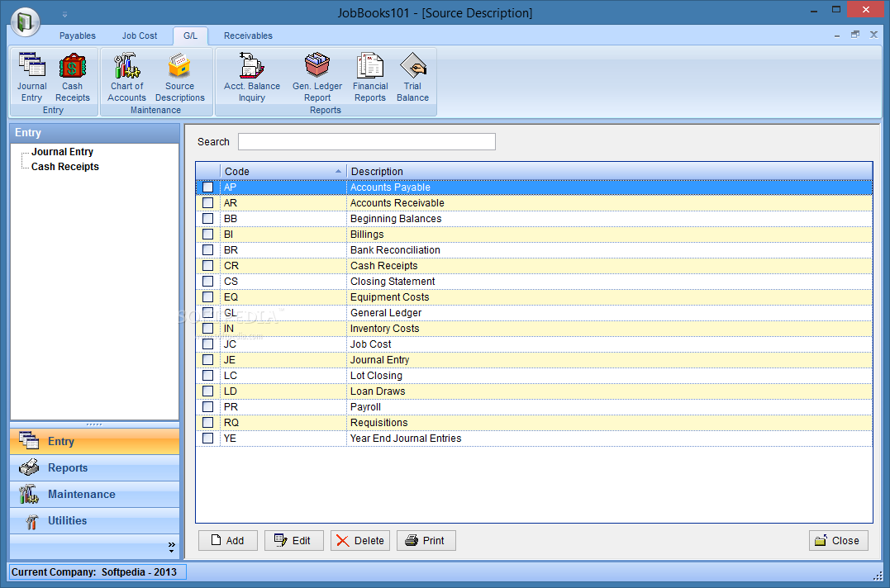Image resolution: width=890 pixels, height=588 pixels.
Task: Switch to the Payables ribbon tab
Action: pyautogui.click(x=77, y=36)
